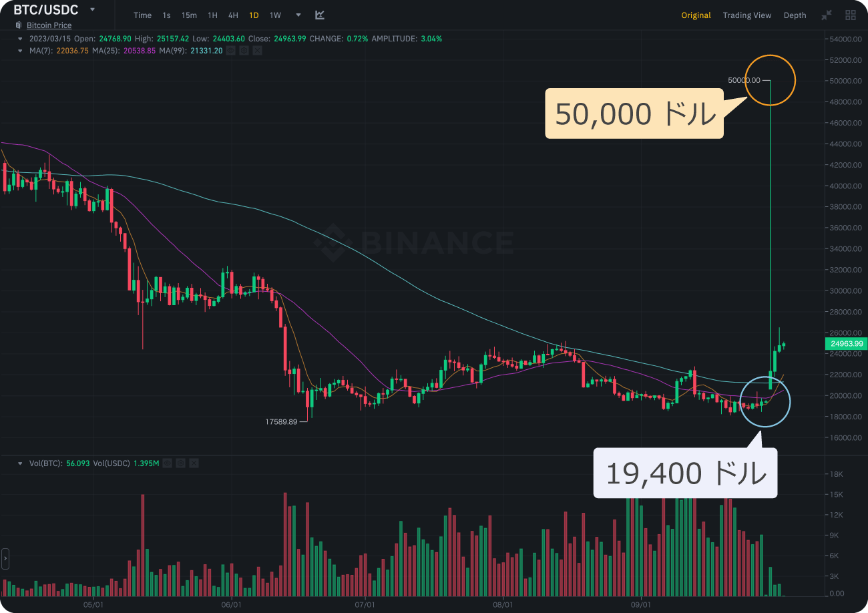
Task: Click the MA(99) value 21331.20
Action: tap(207, 50)
